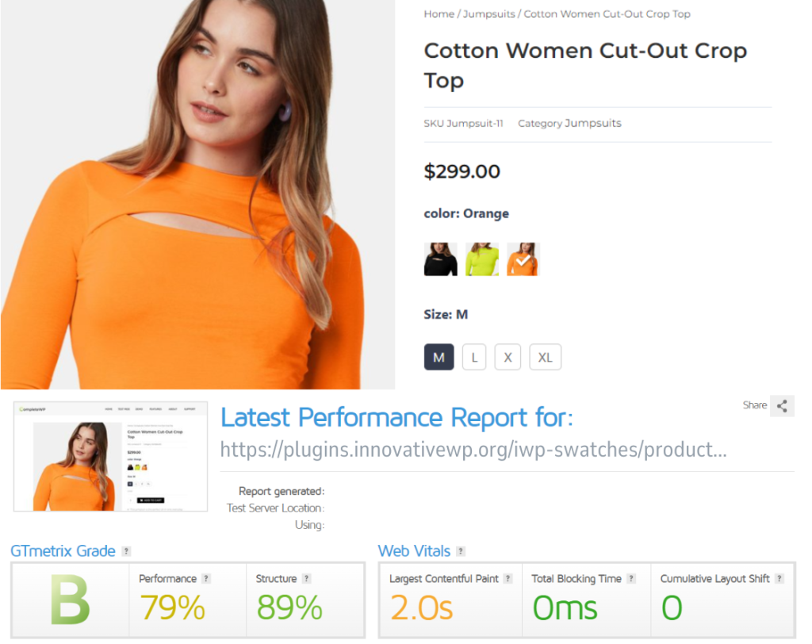Open Total Blocking Time help icon
Viewport: 812px width, 644px height.
coord(630,578)
